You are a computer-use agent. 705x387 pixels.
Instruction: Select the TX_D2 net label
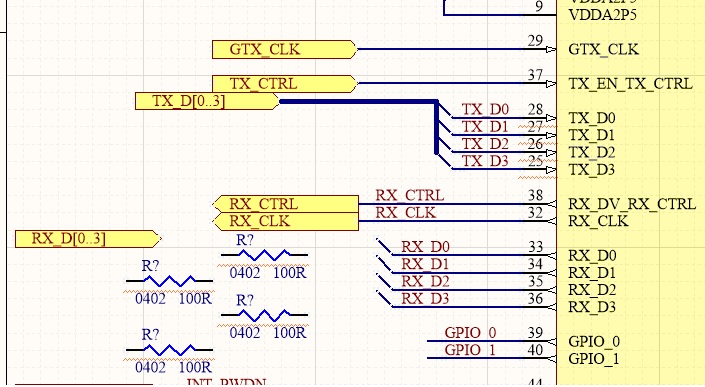[485, 144]
